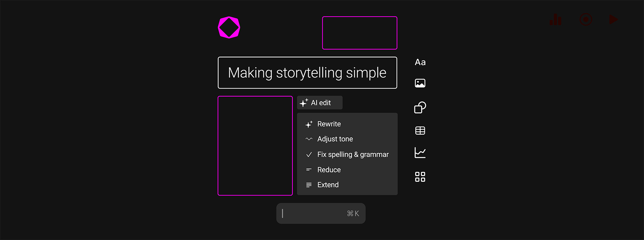The height and width of the screenshot is (240, 644).
Task: Select the 'Making storytelling simple' title box
Action: tap(307, 73)
